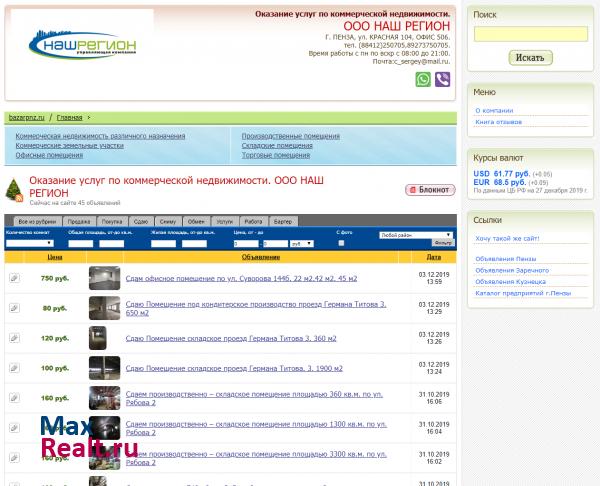Add the 750 руб. listing to notepad
Image resolution: width=600 pixels, height=486 pixels.
(14, 278)
